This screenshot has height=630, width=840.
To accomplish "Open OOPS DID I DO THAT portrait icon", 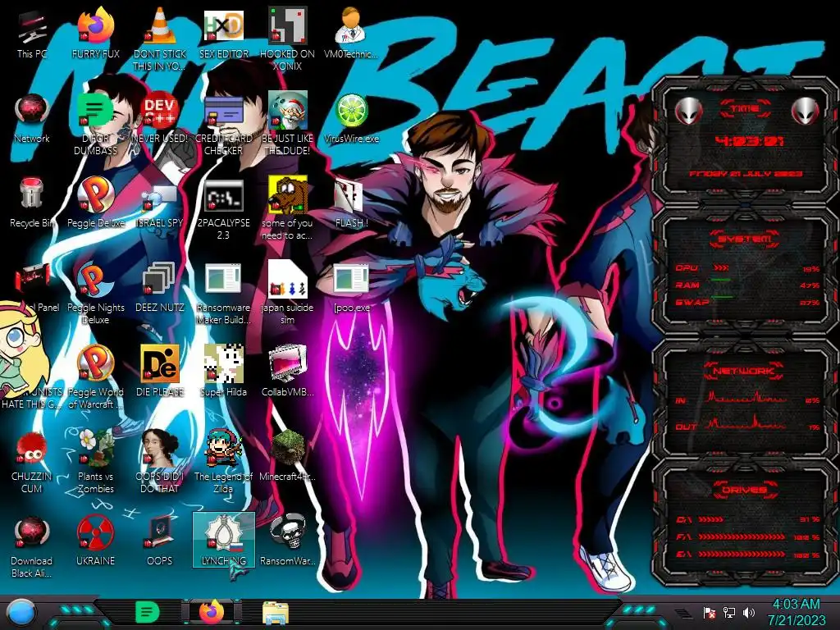I will coord(160,461).
